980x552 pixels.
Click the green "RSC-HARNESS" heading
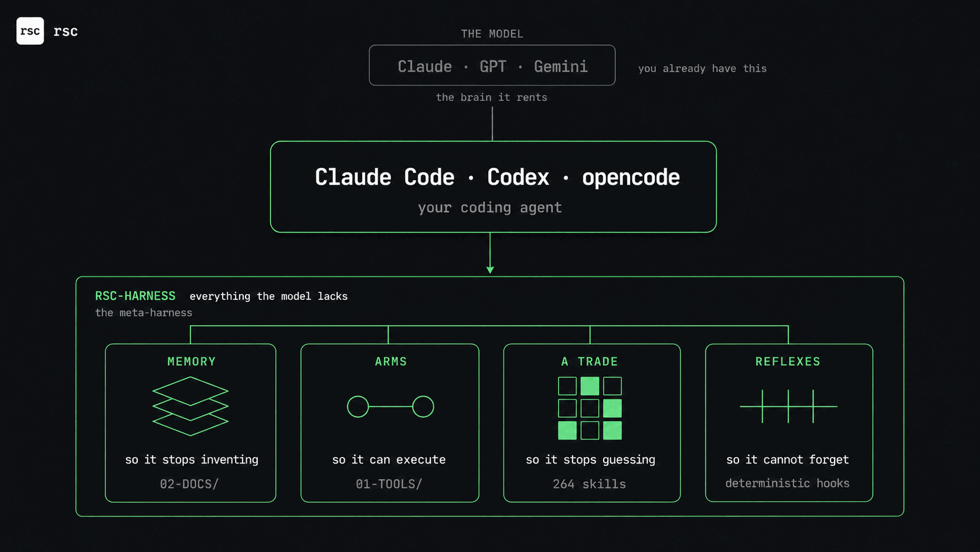[x=135, y=296]
